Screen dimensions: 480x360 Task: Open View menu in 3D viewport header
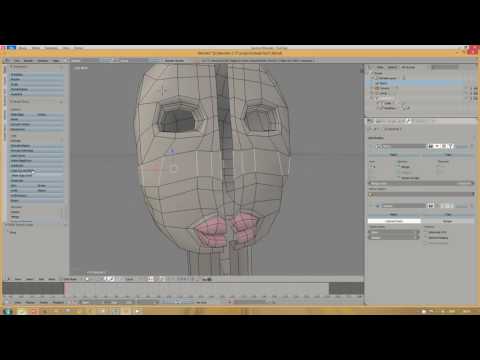[18, 279]
